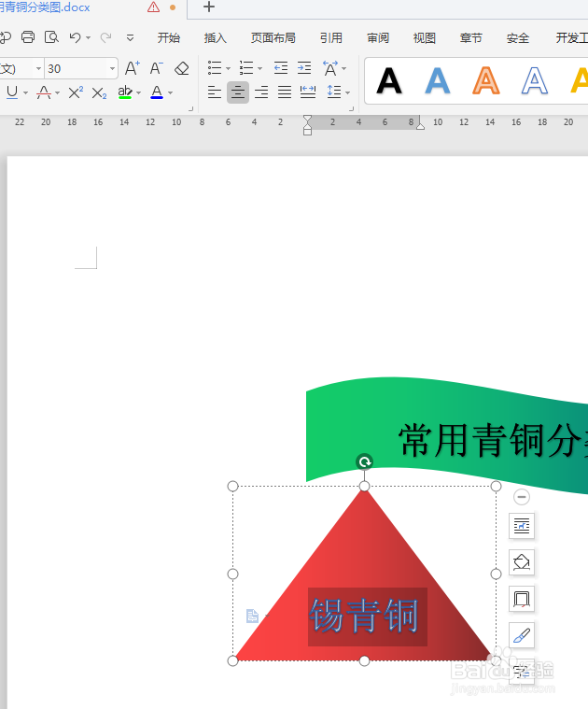Open print preview icon
588x709 pixels.
pyautogui.click(x=51, y=37)
